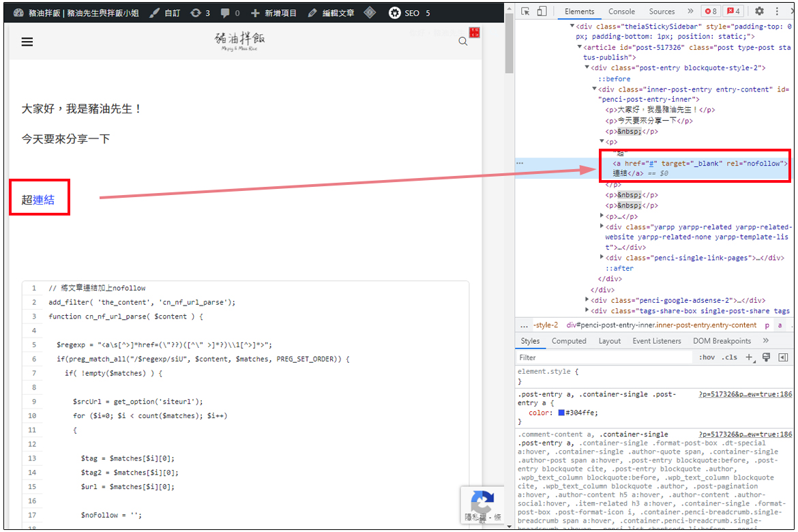Click the page scrollbar down arrow
This screenshot has width=798, height=532.
pyautogui.click(x=509, y=526)
